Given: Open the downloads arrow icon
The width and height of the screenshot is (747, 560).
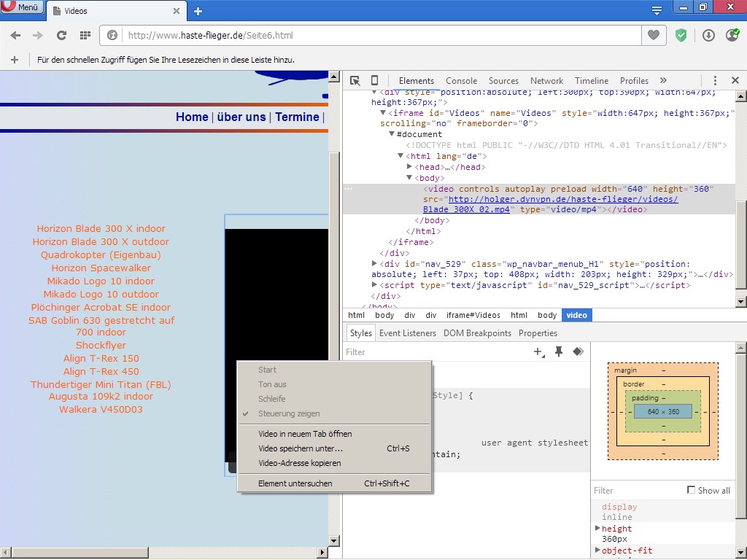Looking at the screenshot, I should click(x=708, y=35).
